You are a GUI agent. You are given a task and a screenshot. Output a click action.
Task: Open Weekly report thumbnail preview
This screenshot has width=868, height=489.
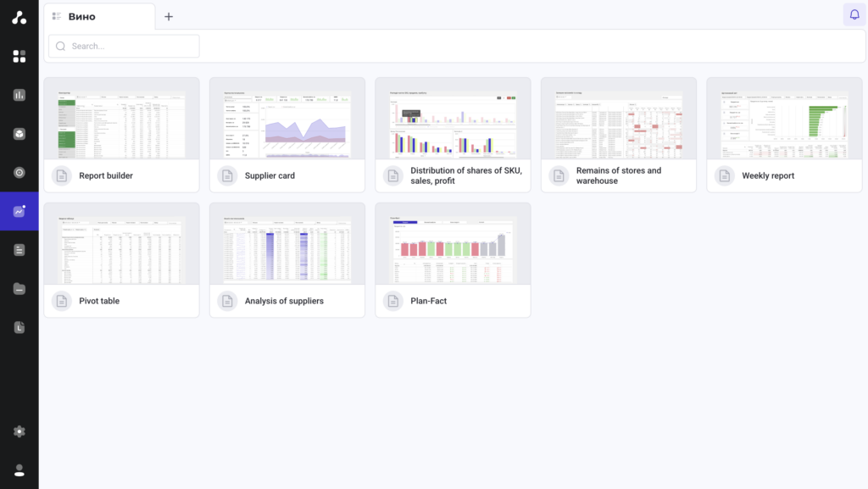pos(784,125)
